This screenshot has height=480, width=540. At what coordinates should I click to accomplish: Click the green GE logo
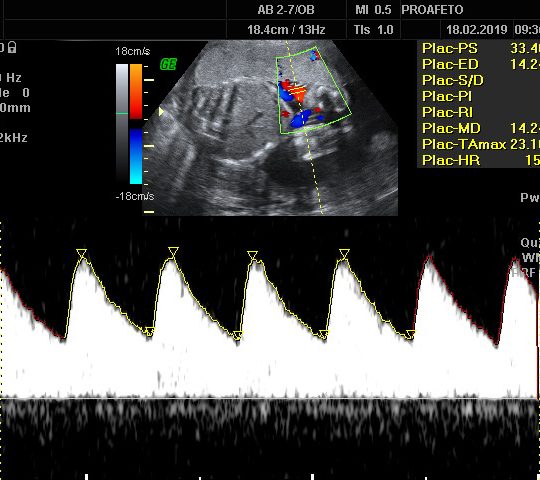tap(168, 64)
